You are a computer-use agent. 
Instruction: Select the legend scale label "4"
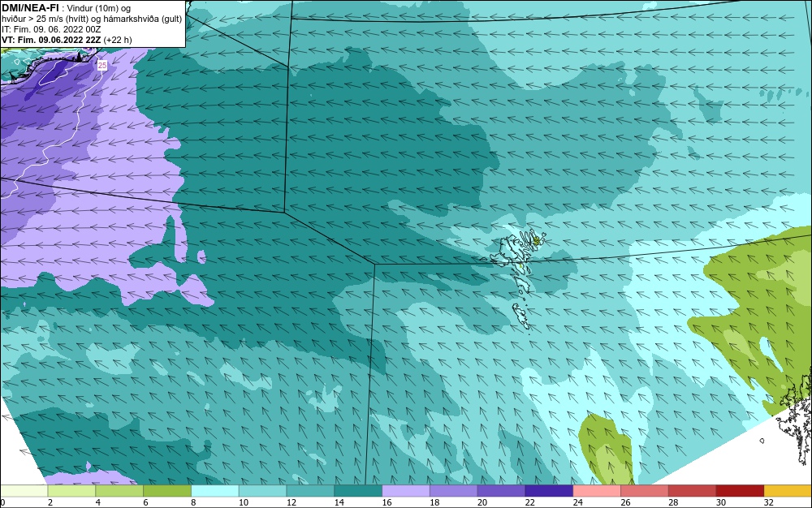click(x=98, y=502)
